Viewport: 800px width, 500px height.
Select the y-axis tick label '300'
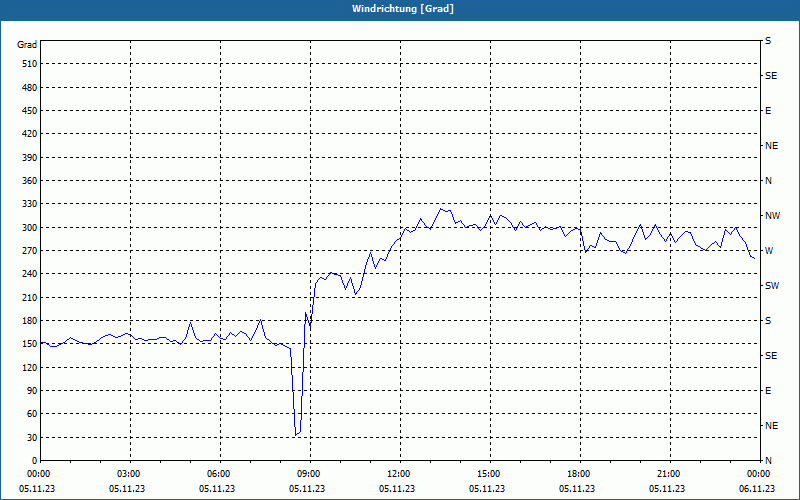click(x=30, y=228)
